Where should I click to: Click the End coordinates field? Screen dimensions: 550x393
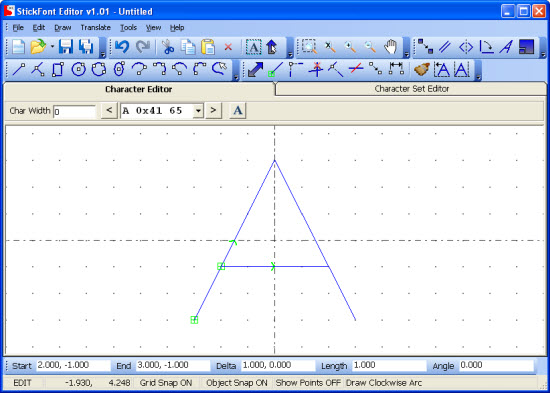tap(173, 366)
